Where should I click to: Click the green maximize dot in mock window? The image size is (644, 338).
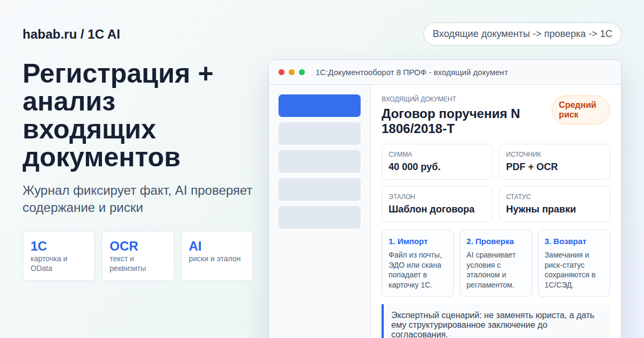click(302, 72)
